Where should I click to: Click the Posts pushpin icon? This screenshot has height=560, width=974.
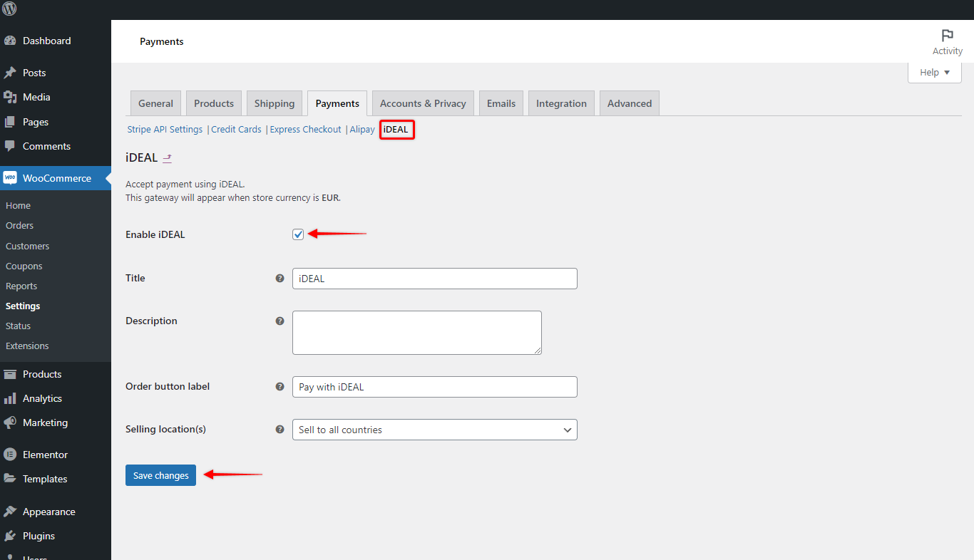coord(10,73)
